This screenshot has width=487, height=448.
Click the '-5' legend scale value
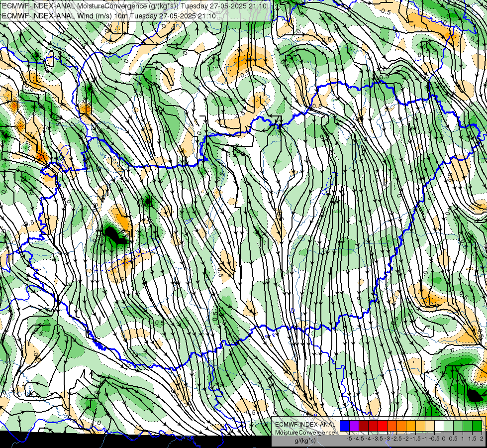349,439
